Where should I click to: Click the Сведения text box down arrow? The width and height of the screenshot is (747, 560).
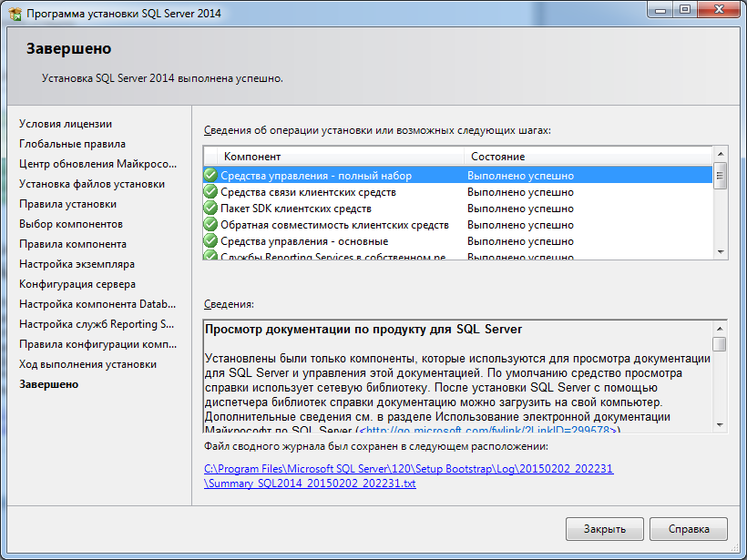tap(720, 424)
